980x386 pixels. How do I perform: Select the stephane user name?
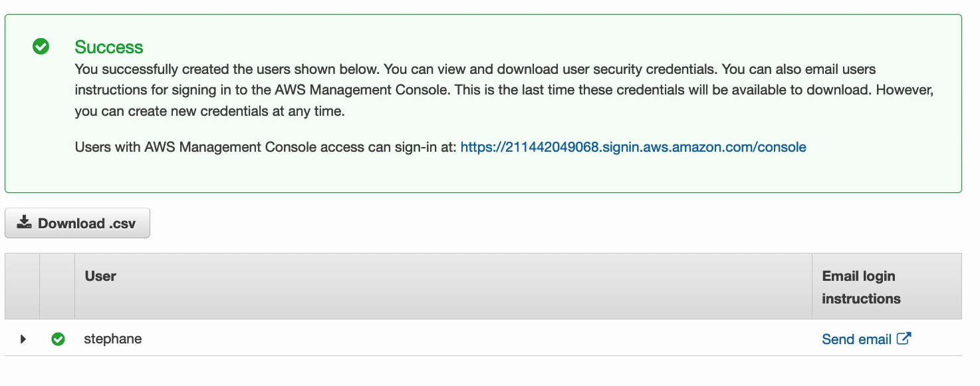click(112, 339)
